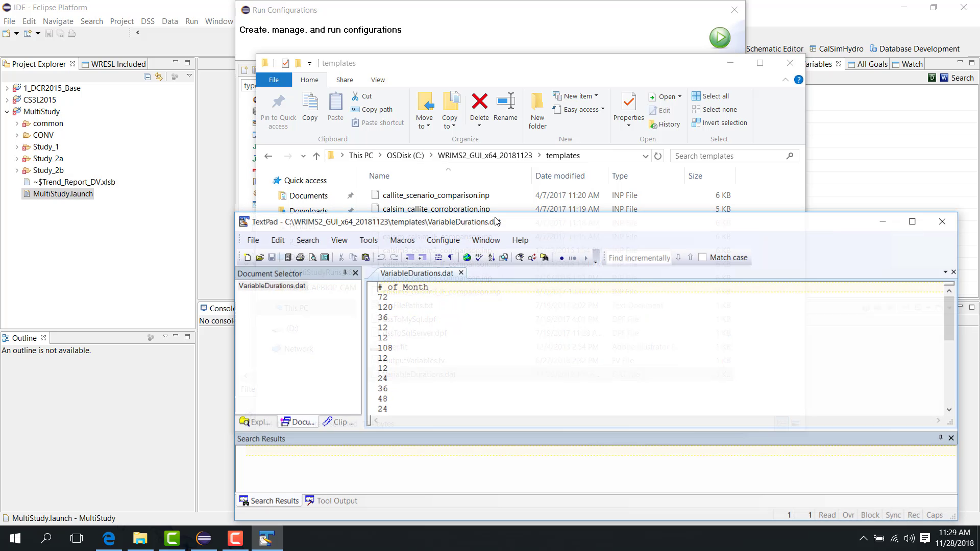Switch to Share tab in Explorer ribbon
Screen dimensions: 980x551
pos(345,80)
